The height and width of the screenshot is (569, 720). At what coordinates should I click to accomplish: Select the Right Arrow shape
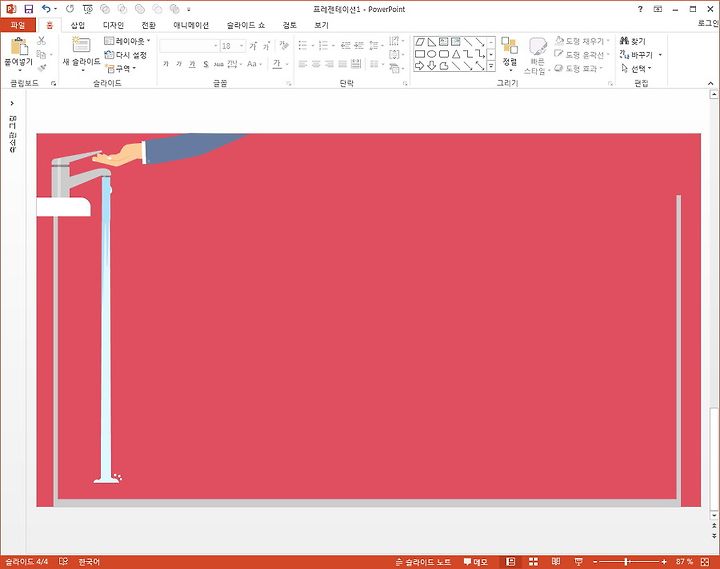(420, 66)
